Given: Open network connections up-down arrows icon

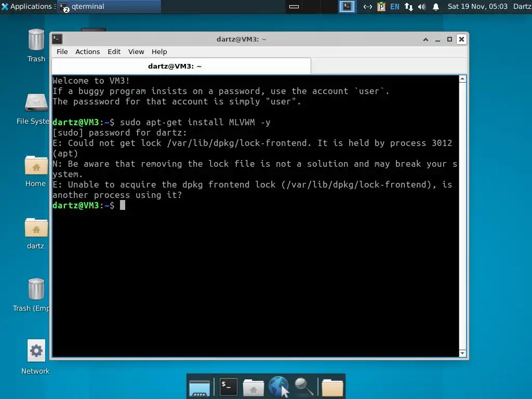Looking at the screenshot, I should click(x=409, y=6).
